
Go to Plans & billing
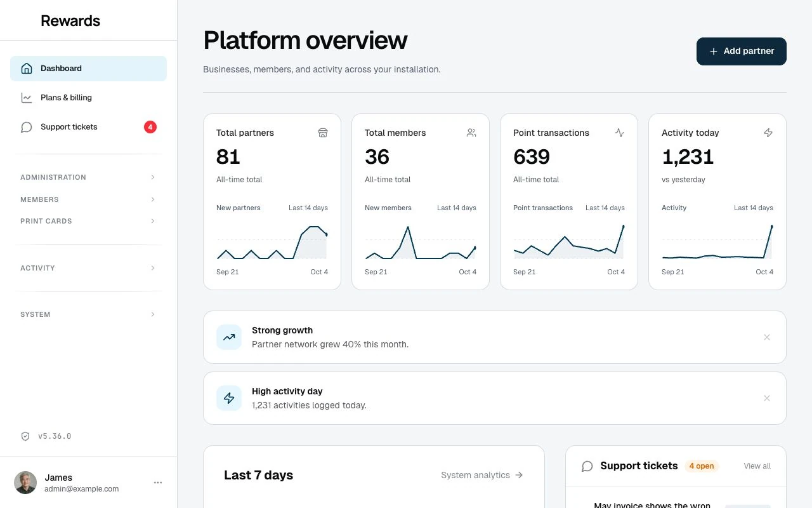[x=88, y=98]
